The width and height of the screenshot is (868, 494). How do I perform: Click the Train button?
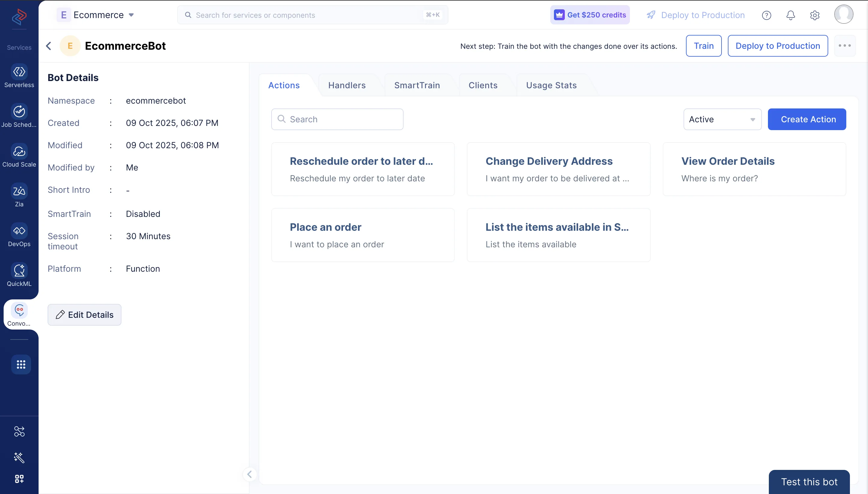point(703,46)
